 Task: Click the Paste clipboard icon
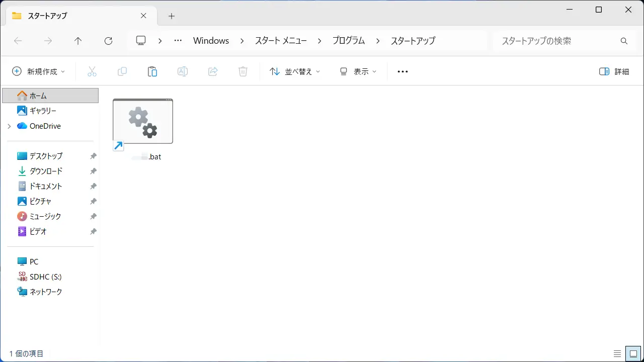coord(152,71)
